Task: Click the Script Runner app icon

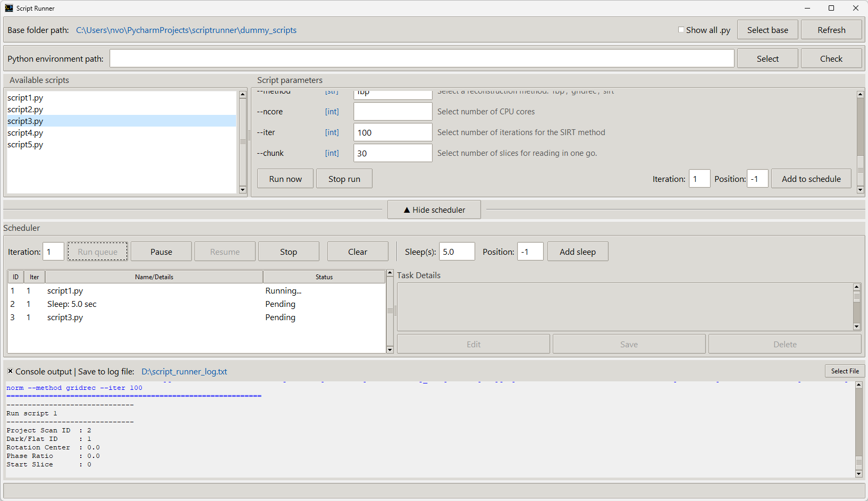Action: tap(9, 8)
